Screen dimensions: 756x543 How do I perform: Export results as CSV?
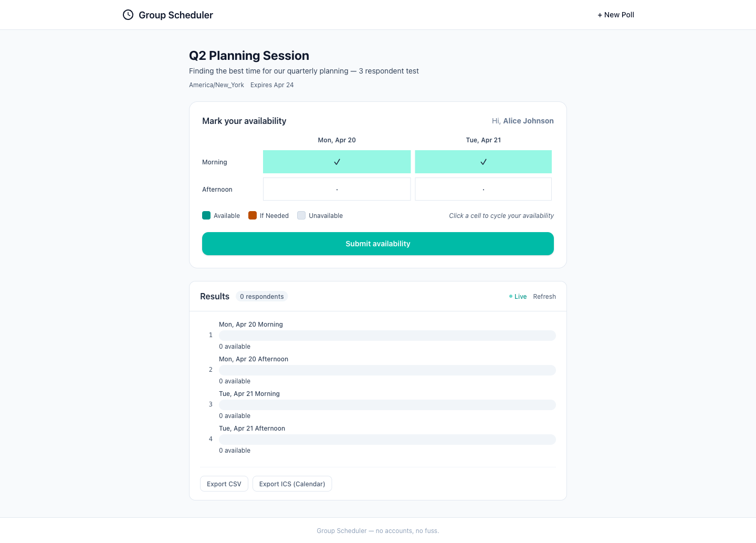pyautogui.click(x=224, y=484)
